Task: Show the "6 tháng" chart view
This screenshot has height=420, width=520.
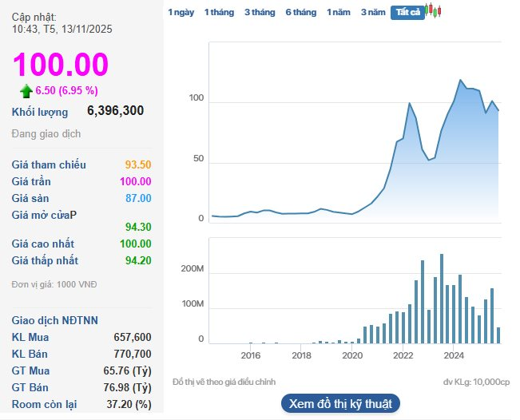Action: tap(301, 12)
